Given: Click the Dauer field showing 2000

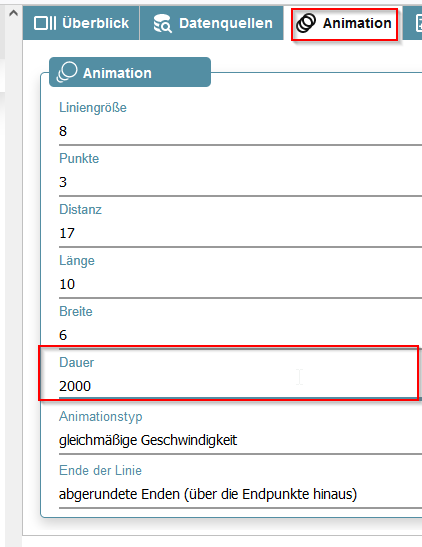Looking at the screenshot, I should [240, 386].
